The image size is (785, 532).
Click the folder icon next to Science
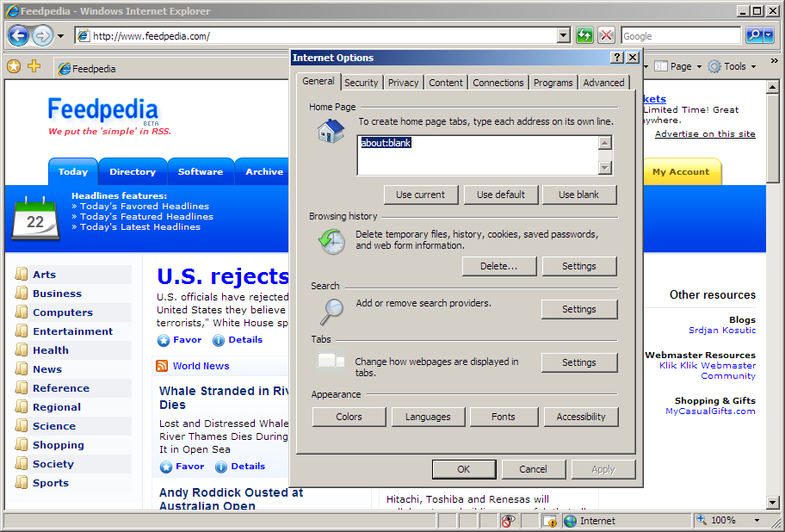pos(22,426)
